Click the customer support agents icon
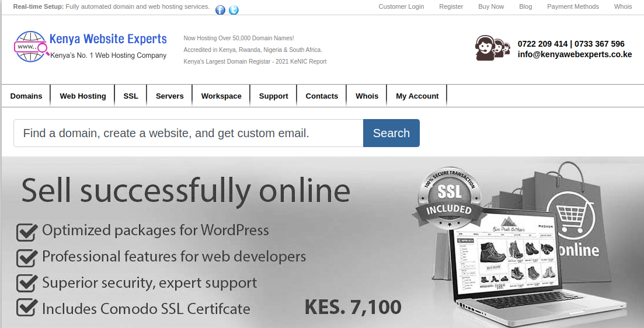This screenshot has height=328, width=644. click(492, 48)
